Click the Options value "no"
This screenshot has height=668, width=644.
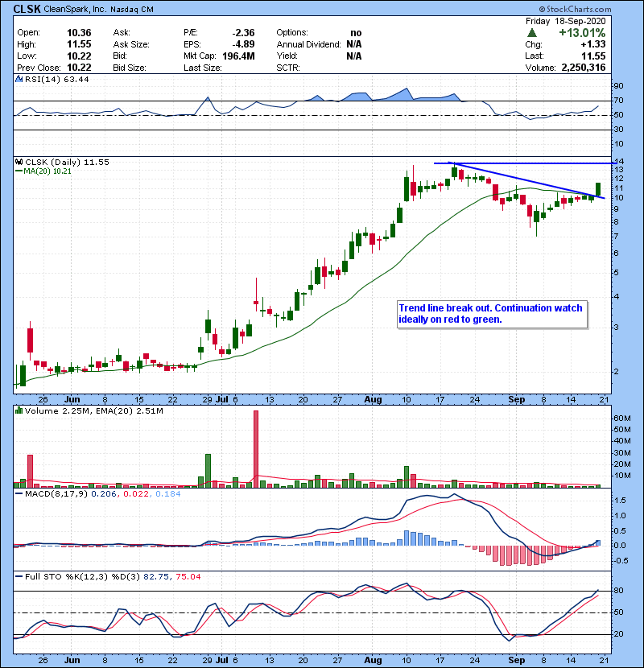point(356,33)
